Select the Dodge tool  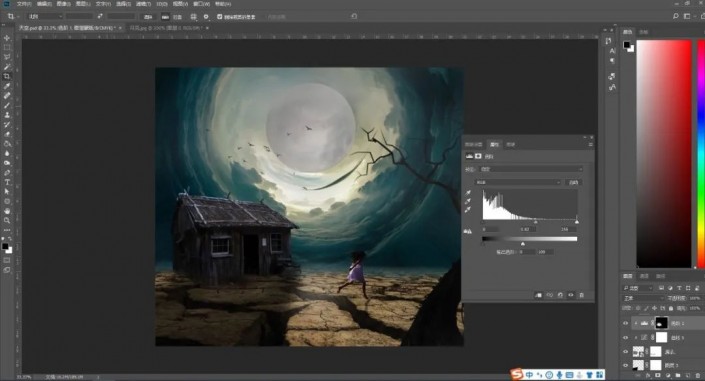point(7,163)
